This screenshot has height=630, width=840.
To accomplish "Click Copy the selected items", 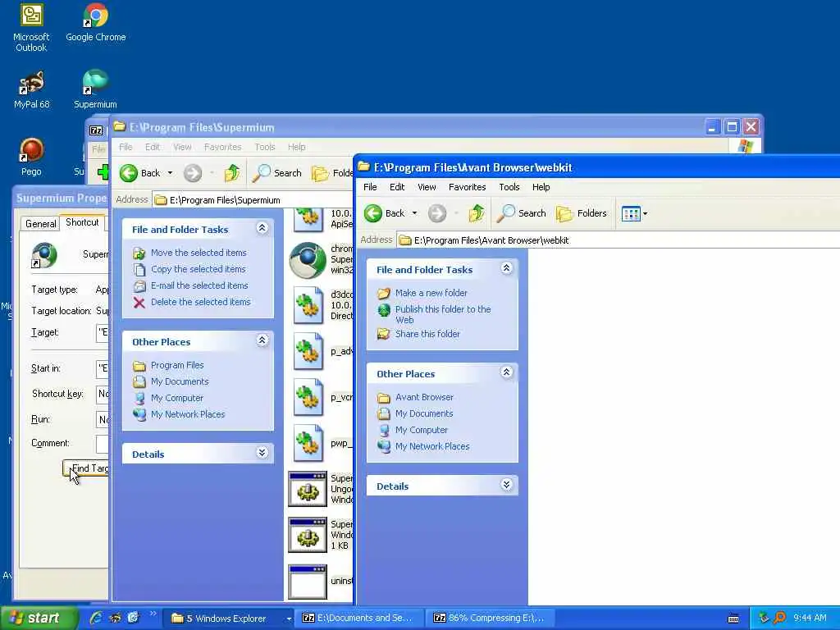I will pyautogui.click(x=199, y=269).
